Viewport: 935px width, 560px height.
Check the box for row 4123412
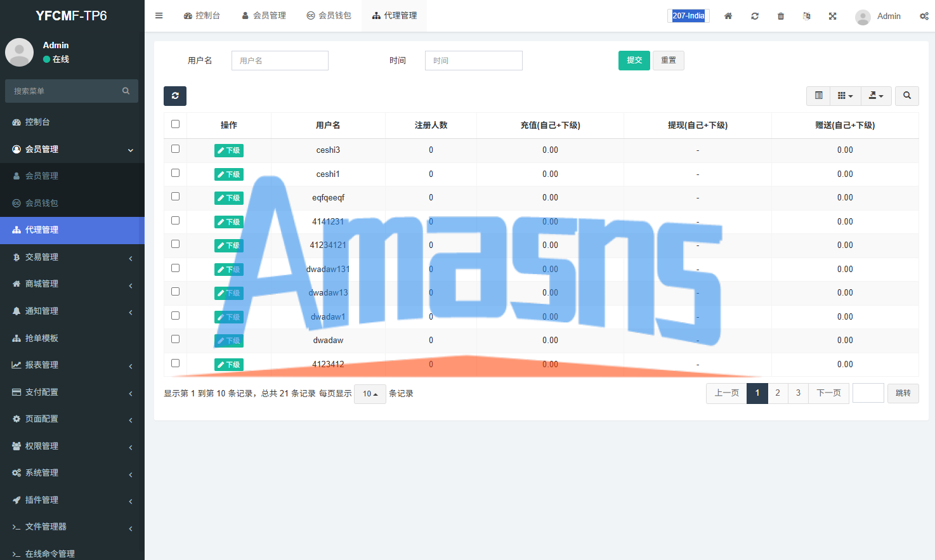click(176, 363)
